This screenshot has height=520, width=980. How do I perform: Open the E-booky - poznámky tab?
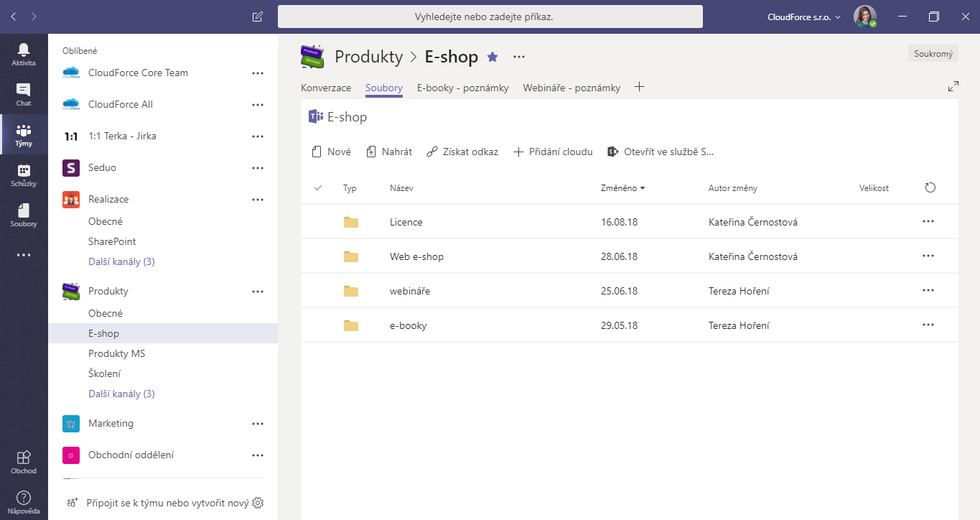point(462,88)
